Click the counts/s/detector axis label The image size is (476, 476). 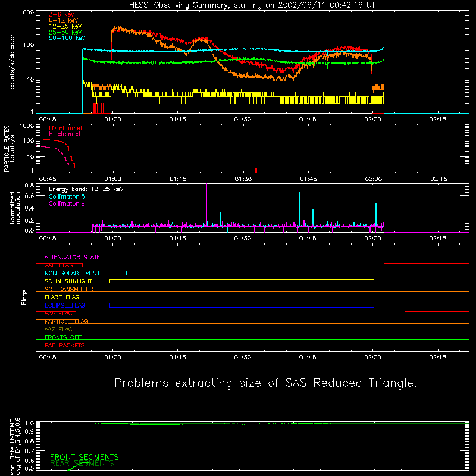(x=12, y=62)
